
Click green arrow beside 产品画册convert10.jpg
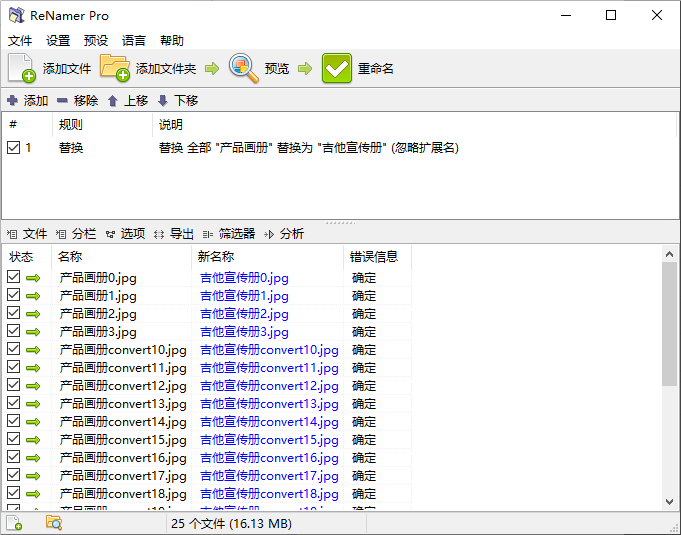click(33, 350)
